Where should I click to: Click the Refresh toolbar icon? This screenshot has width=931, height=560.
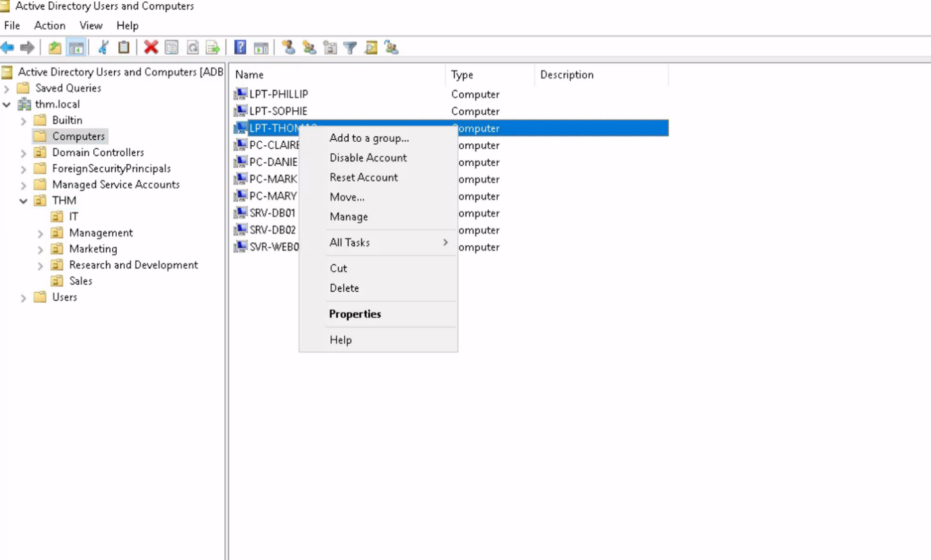coord(193,47)
